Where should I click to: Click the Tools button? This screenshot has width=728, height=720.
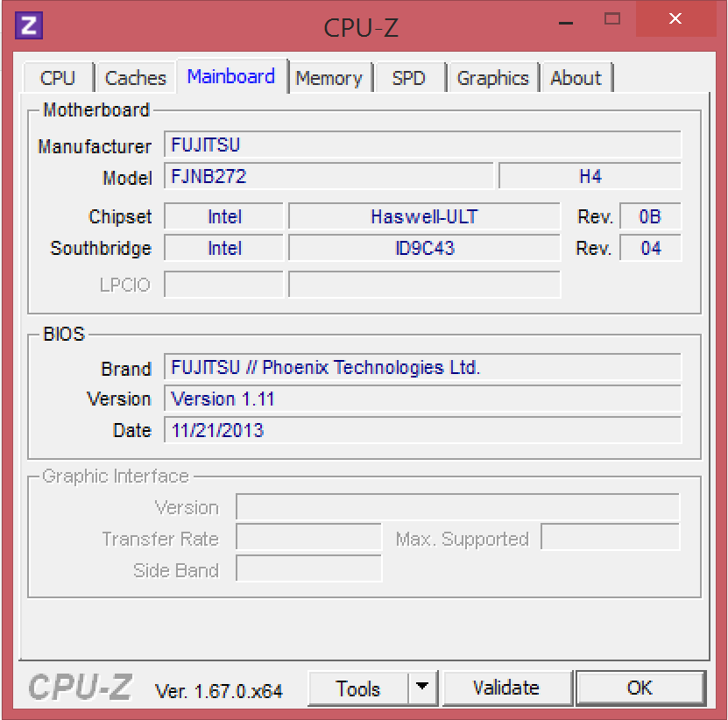[x=358, y=688]
